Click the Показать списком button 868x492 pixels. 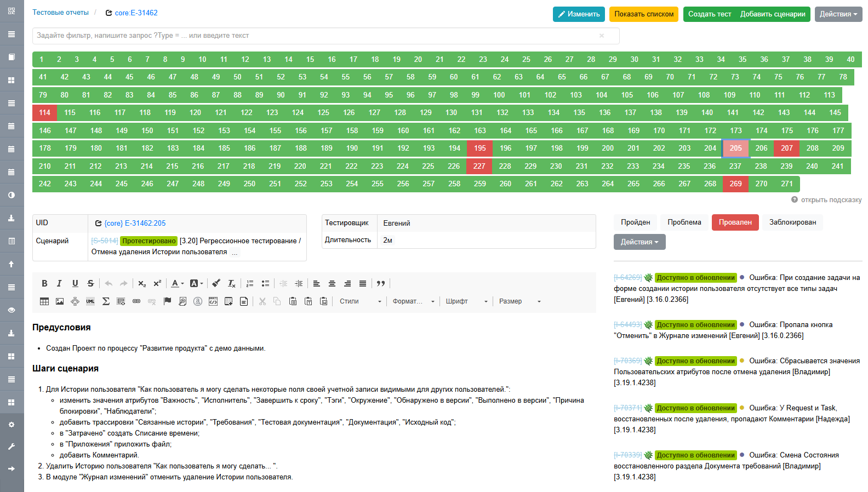tap(644, 14)
